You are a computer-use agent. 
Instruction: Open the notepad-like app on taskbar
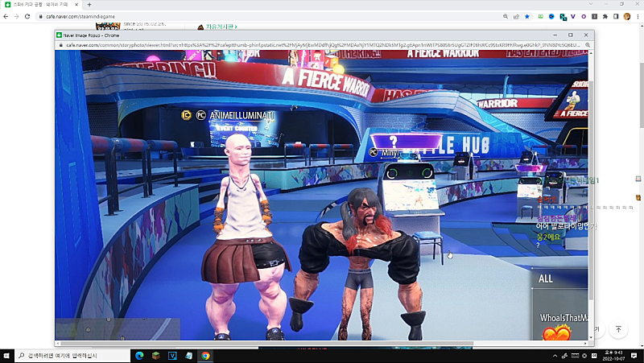(189, 356)
